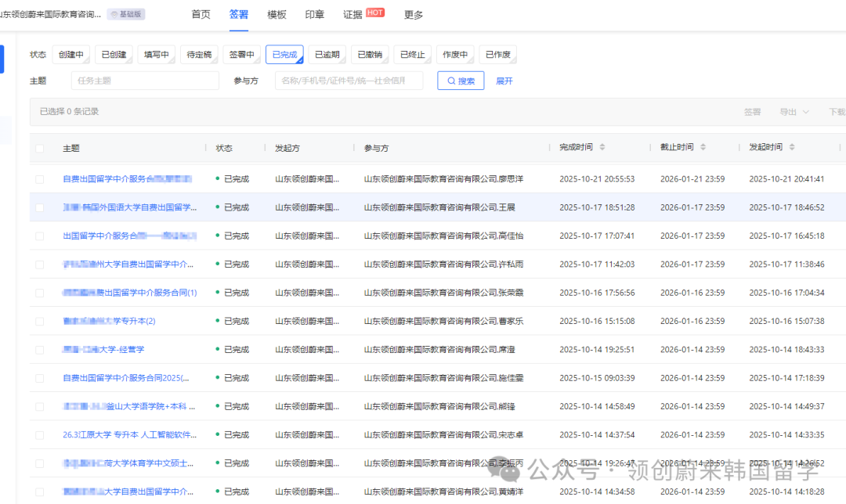Click the 下载 download action
This screenshot has width=846, height=504.
pos(837,111)
